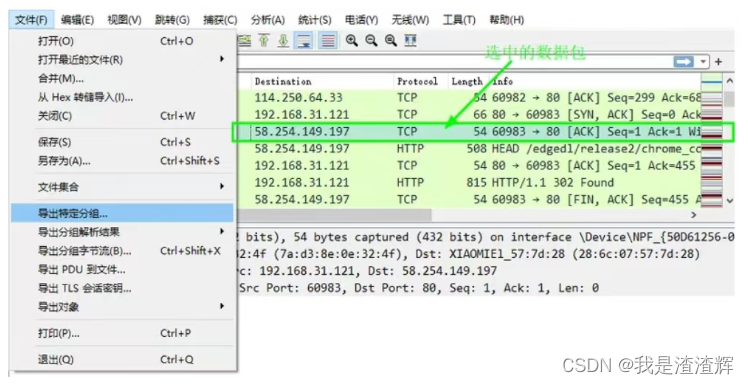Click the horizontal scrollbar thumb

[335, 215]
